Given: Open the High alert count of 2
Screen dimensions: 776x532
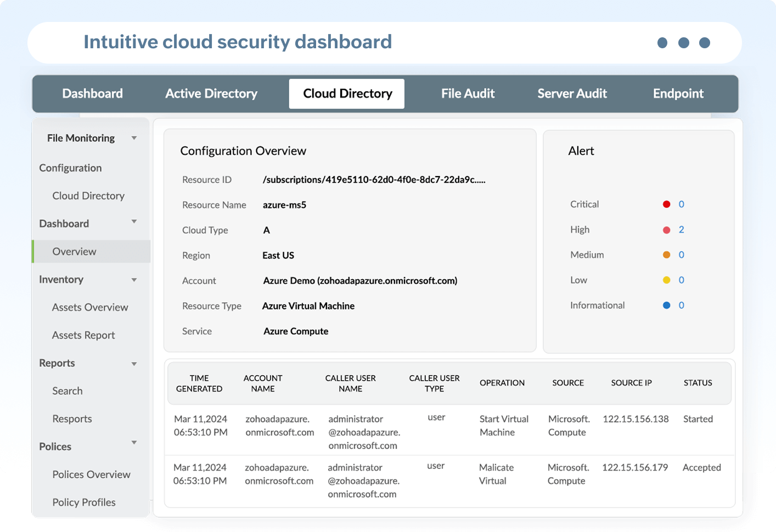Looking at the screenshot, I should click(x=682, y=230).
